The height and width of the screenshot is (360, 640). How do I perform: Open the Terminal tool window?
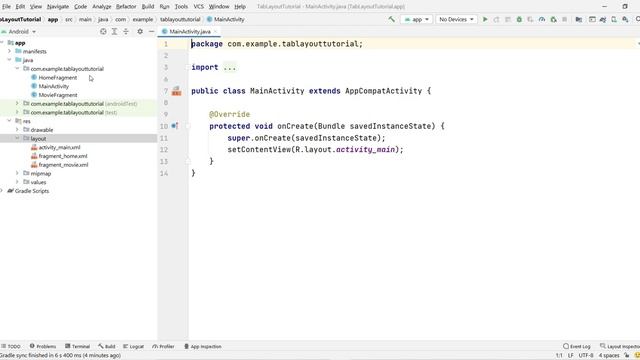coord(78,346)
